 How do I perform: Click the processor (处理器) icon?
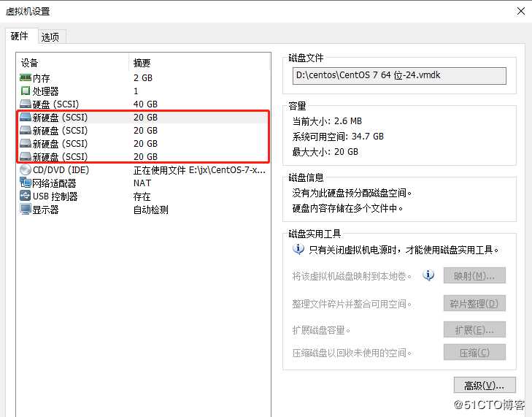[26, 91]
